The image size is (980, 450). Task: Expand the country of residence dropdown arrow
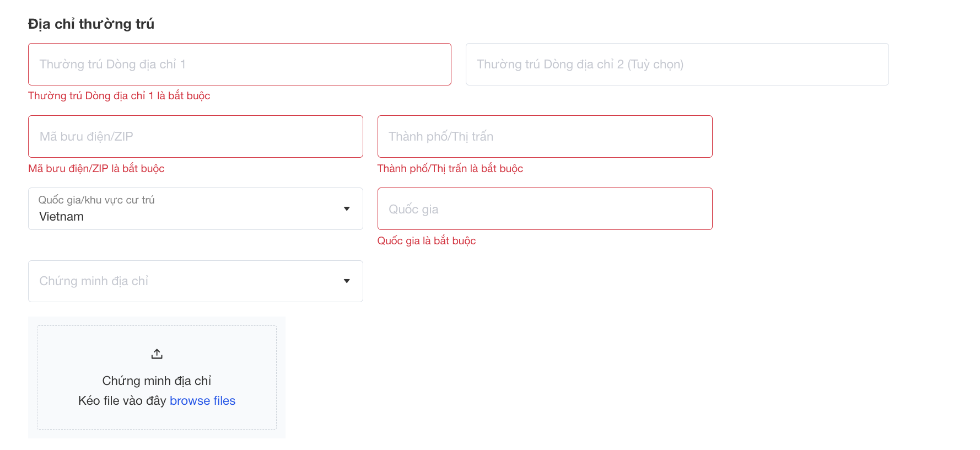[x=347, y=208]
